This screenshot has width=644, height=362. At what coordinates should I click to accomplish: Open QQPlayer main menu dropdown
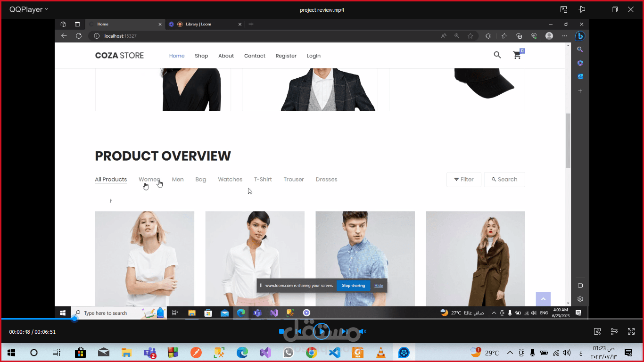click(29, 9)
